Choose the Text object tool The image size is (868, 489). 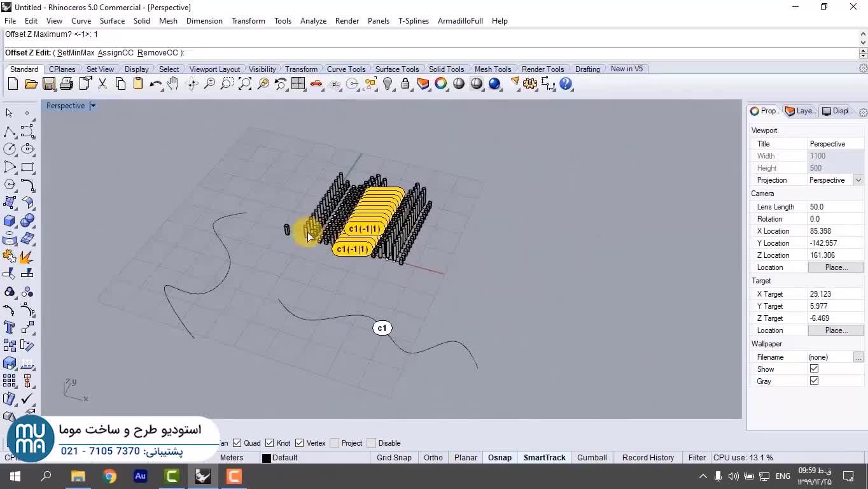[10, 328]
